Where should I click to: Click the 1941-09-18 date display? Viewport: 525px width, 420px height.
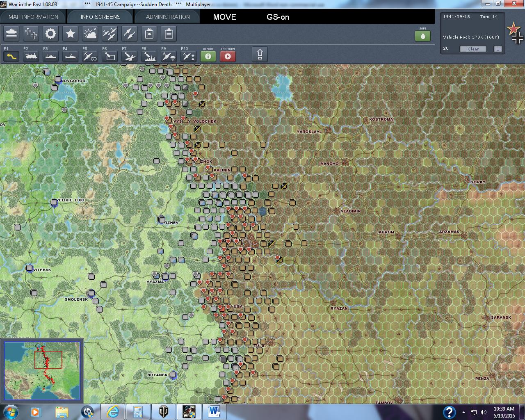click(x=457, y=17)
